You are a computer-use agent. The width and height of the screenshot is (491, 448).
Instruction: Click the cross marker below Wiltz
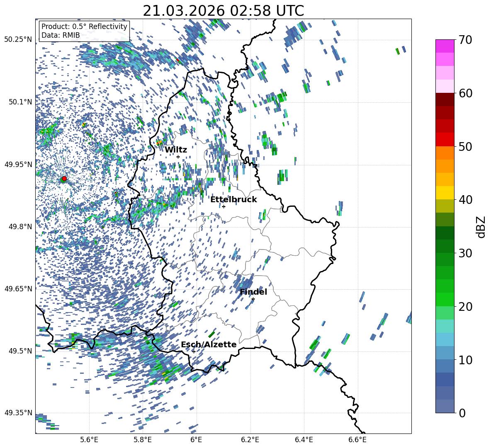[178, 157]
